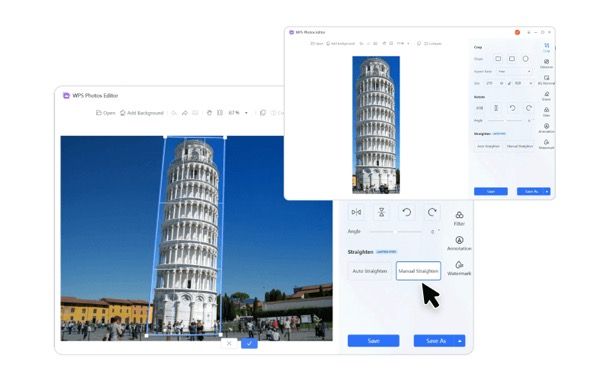The image size is (610, 381).
Task: Expand the zoom percentage dropdown
Action: (246, 113)
